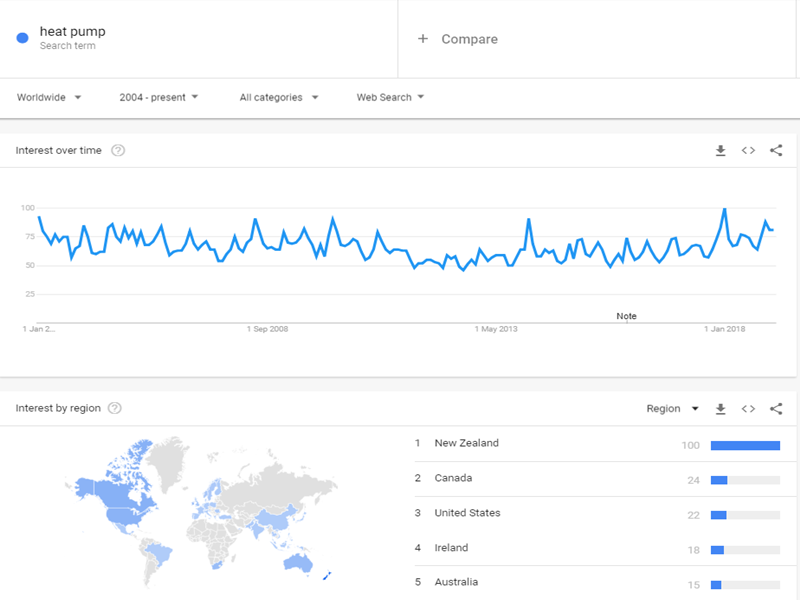Change the Web Search type dropdown
The height and width of the screenshot is (600, 800).
pyautogui.click(x=390, y=97)
